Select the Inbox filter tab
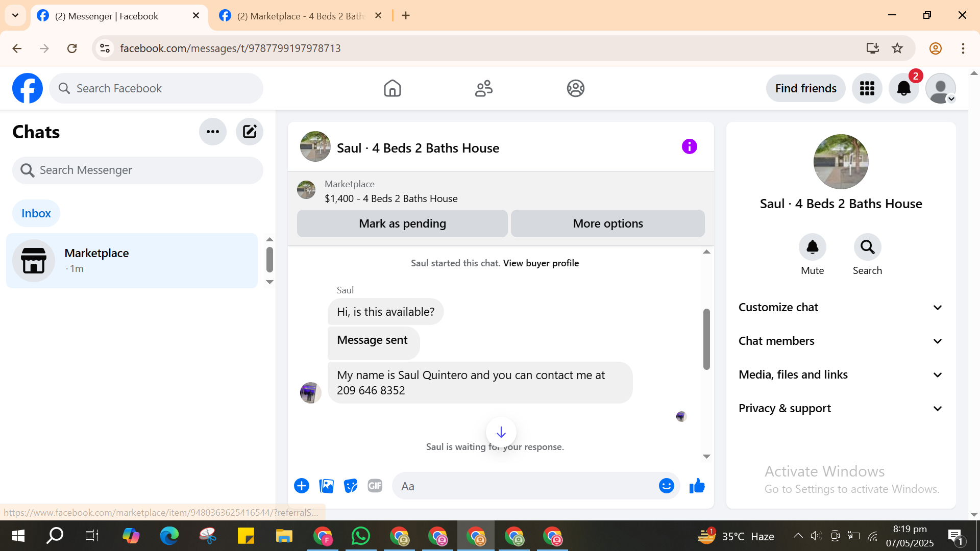Screen dimensions: 980x551 click(x=36, y=213)
